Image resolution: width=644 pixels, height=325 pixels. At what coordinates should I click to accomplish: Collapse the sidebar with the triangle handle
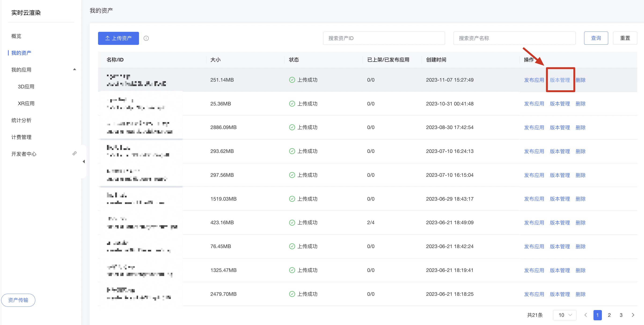pyautogui.click(x=84, y=162)
